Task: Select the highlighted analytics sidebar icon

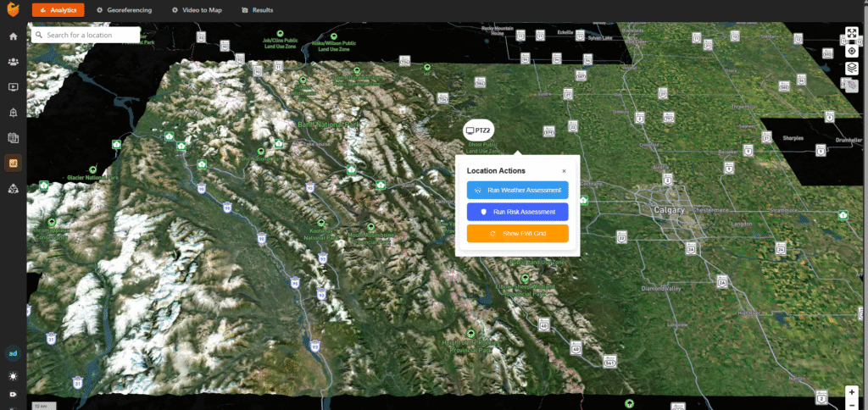Action: pos(13,163)
